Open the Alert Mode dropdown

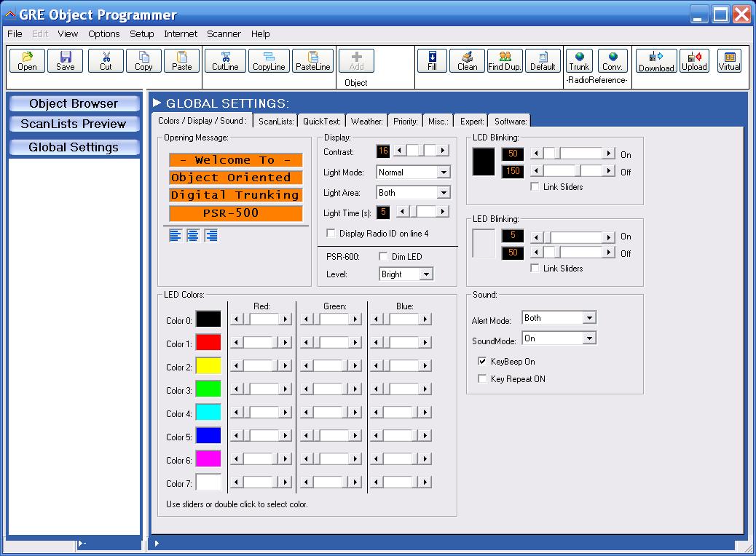point(589,318)
